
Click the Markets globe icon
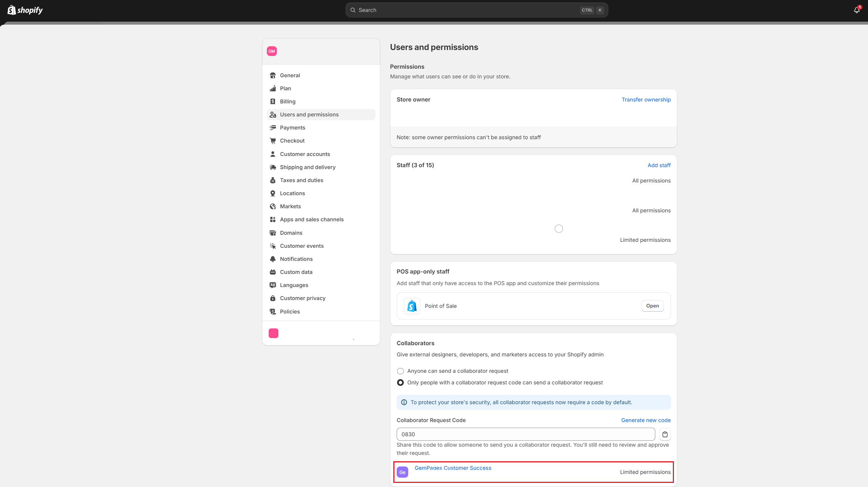coord(273,206)
